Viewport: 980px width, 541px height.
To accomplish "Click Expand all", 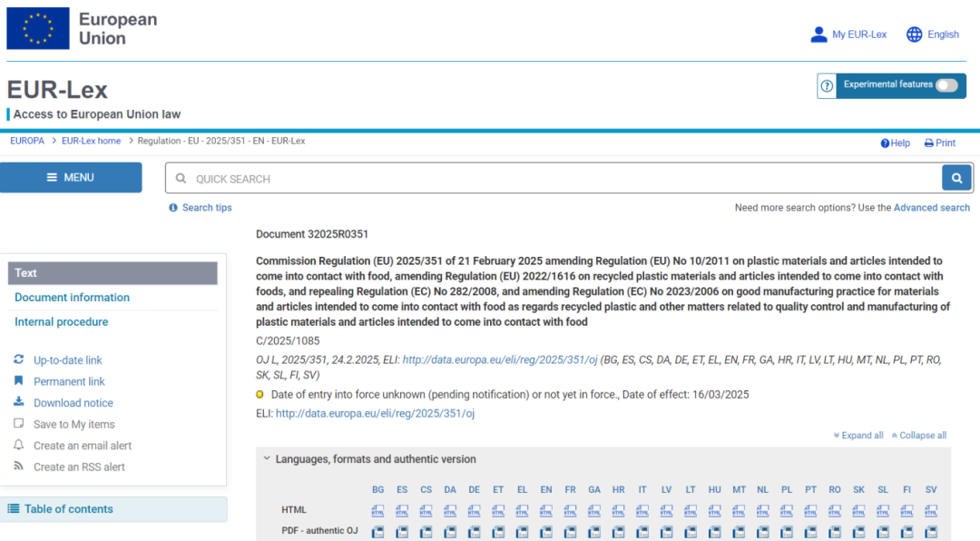I will pyautogui.click(x=858, y=436).
